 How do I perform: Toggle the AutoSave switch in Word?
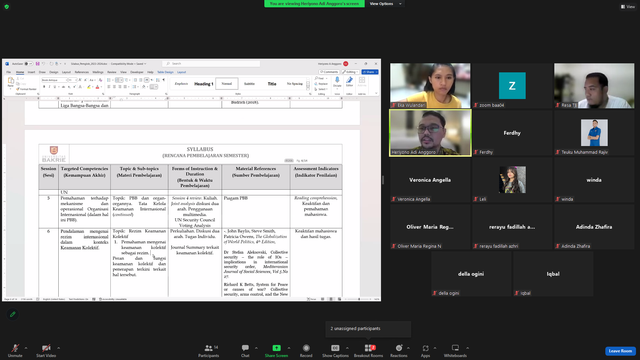pos(28,64)
